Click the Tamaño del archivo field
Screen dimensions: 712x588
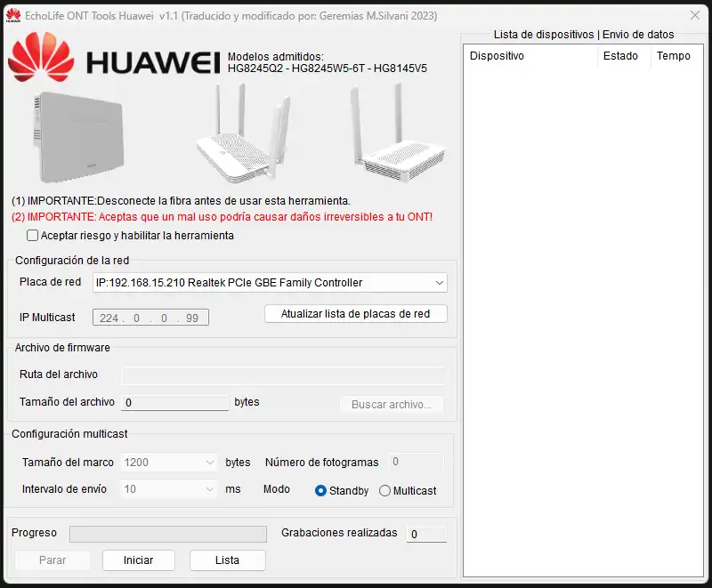coord(174,403)
